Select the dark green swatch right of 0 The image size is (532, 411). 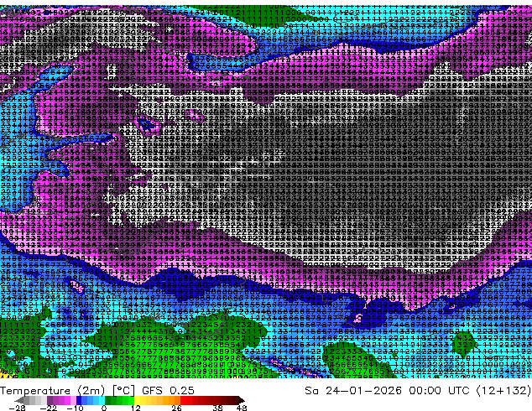click(x=108, y=400)
